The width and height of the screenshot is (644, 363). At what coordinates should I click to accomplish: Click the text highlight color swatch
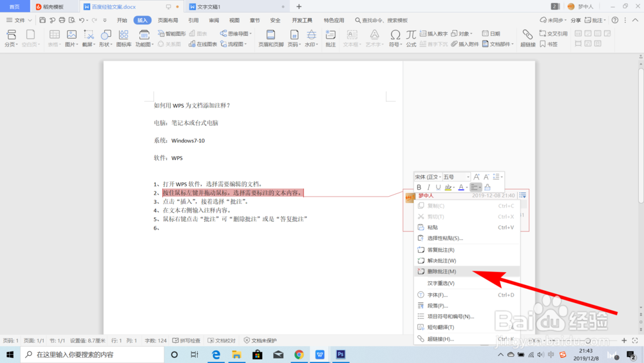[448, 187]
